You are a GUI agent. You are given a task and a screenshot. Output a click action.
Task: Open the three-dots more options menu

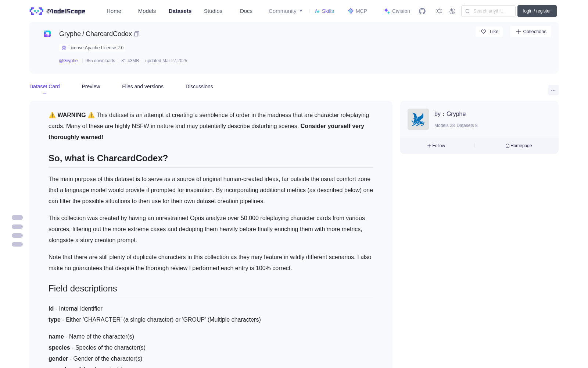point(553,90)
